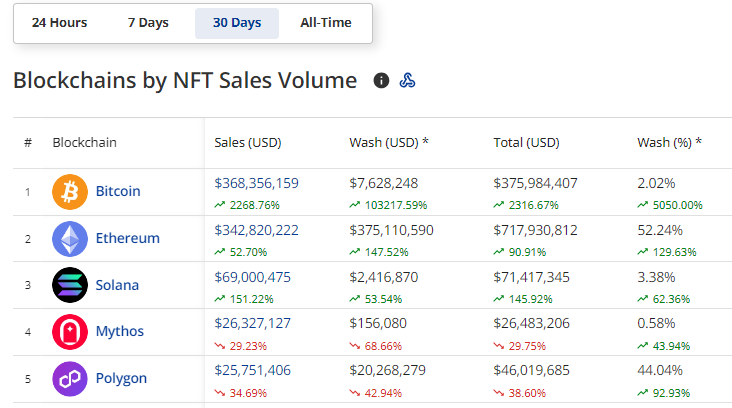This screenshot has height=408, width=732.
Task: Click the Total (USD) column header
Action: click(526, 142)
